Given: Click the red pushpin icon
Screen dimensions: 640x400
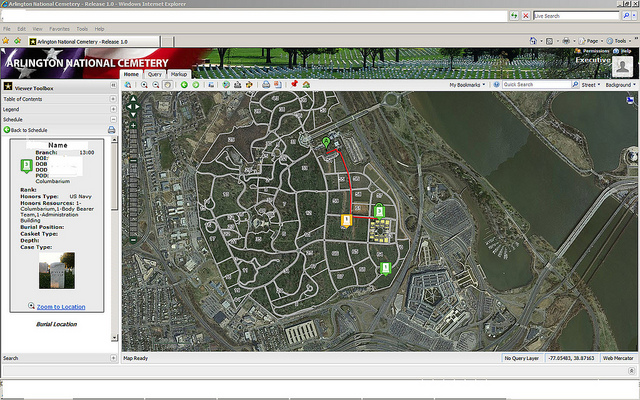Looking at the screenshot, I should click(x=294, y=85).
